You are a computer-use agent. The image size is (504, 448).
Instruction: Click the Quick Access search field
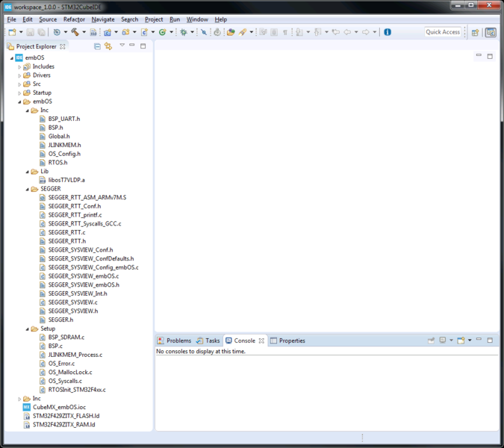(x=443, y=32)
